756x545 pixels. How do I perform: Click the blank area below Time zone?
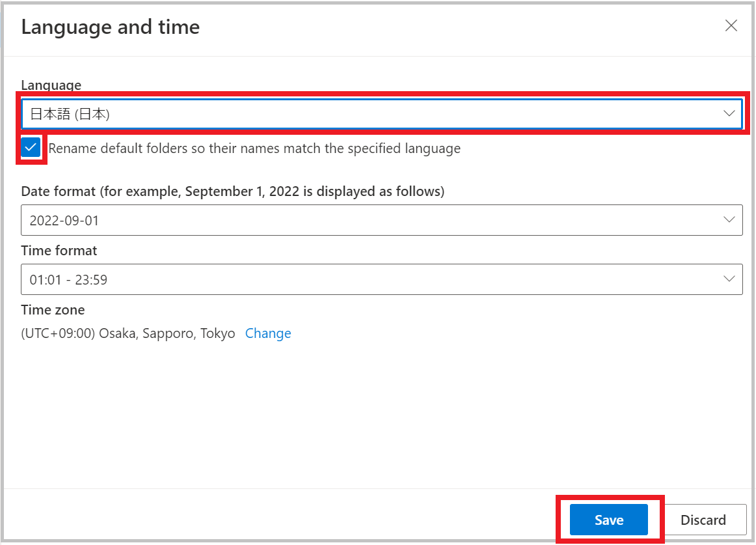point(377,417)
